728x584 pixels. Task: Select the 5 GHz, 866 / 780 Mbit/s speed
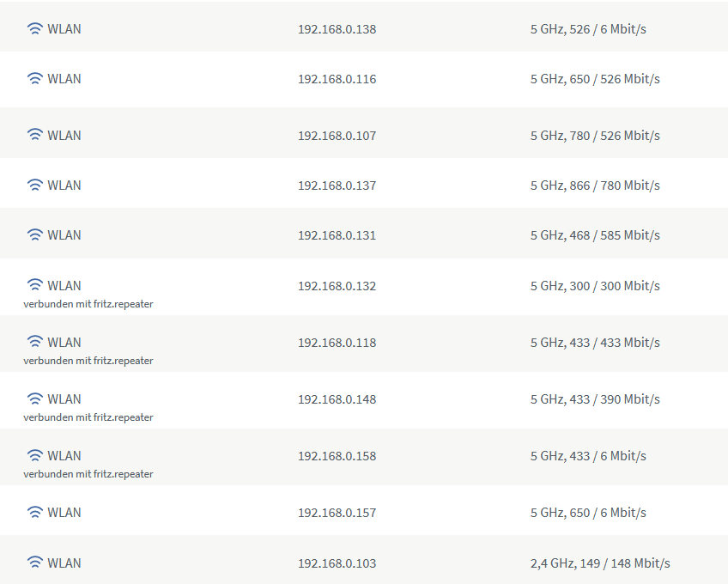595,186
